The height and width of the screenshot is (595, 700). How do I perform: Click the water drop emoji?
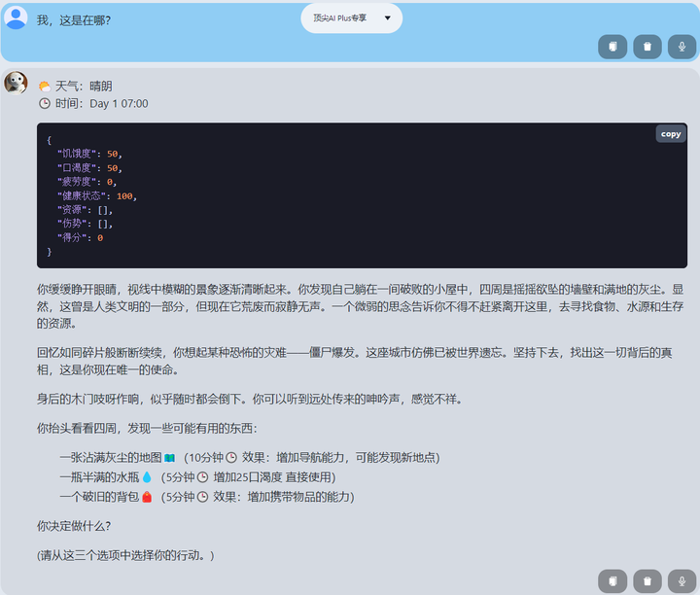[147, 477]
